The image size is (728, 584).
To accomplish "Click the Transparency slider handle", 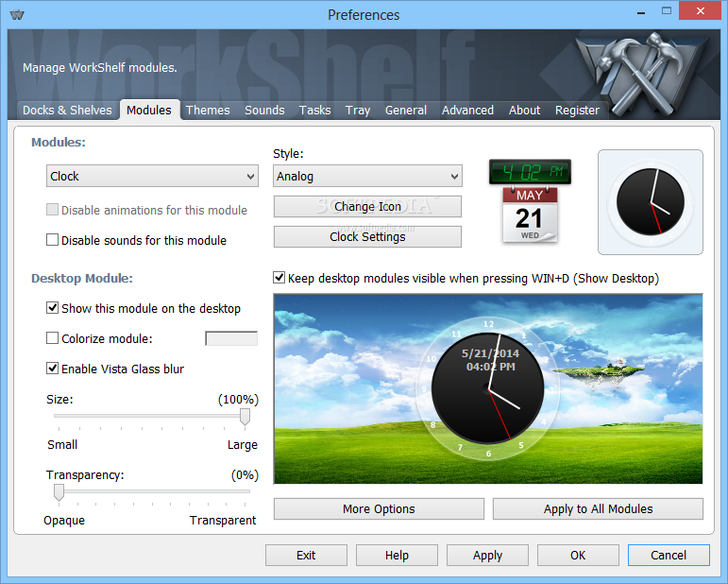I will pyautogui.click(x=59, y=492).
